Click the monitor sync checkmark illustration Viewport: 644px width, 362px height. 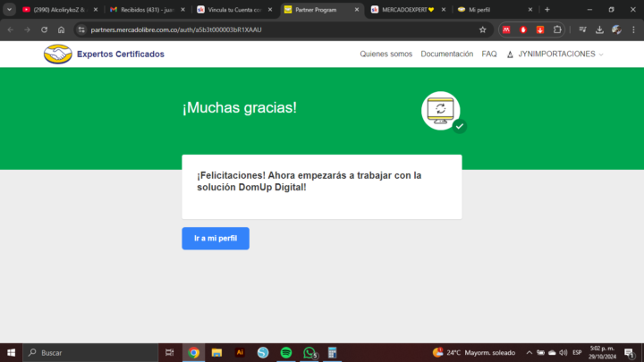[444, 112]
